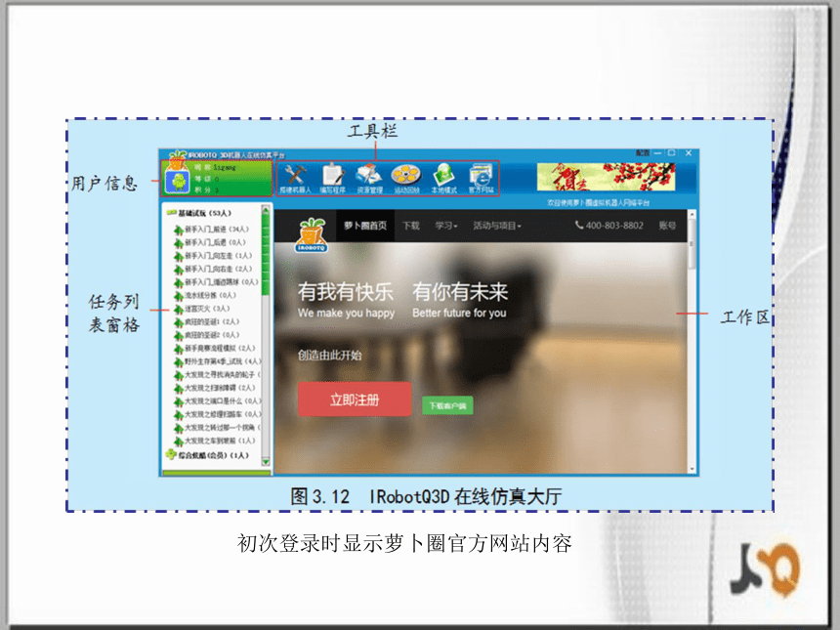Screen dimensions: 840x630
Task: Click the green Android user avatar
Action: click(x=178, y=182)
